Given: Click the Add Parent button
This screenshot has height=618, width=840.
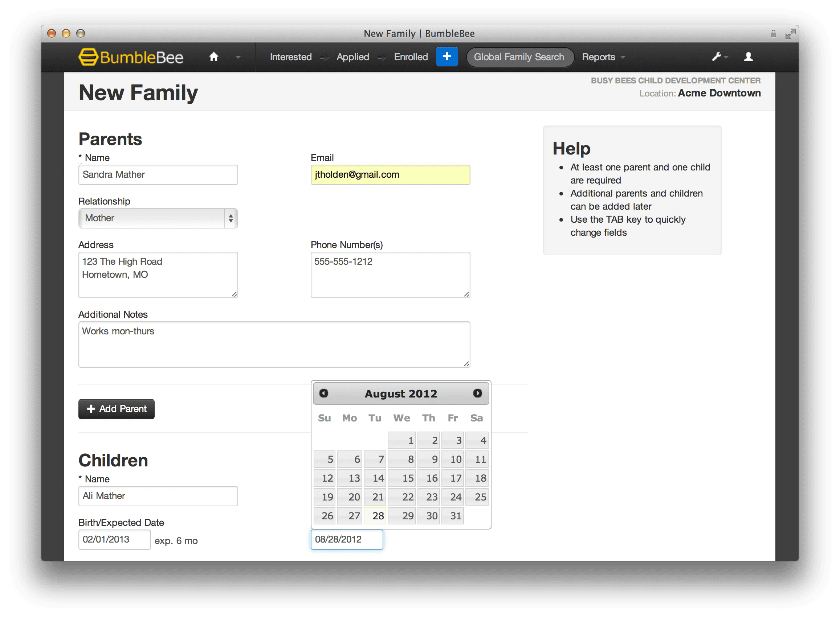Looking at the screenshot, I should click(117, 409).
